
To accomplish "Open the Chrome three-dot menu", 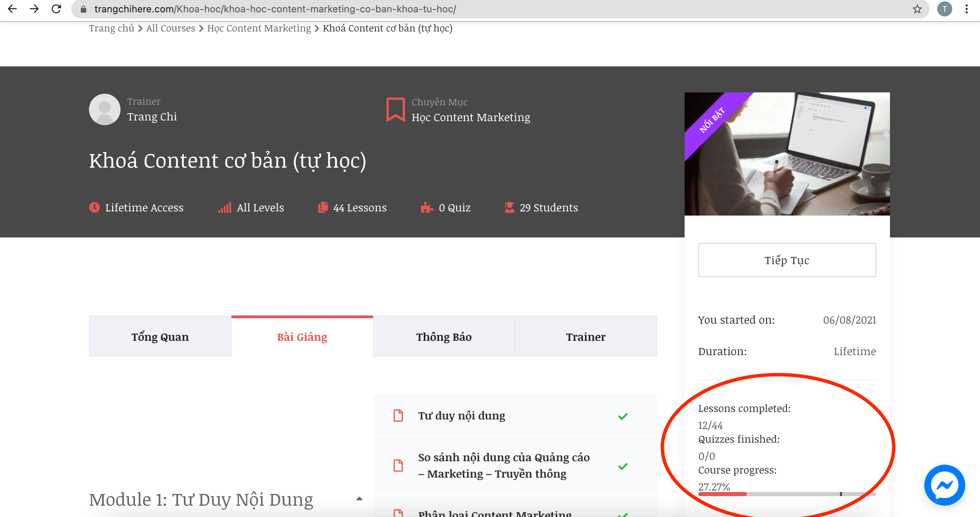I will pos(967,9).
